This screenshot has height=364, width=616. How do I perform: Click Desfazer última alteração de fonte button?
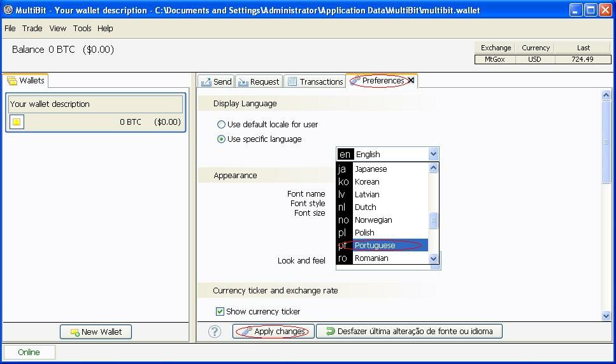coord(409,332)
